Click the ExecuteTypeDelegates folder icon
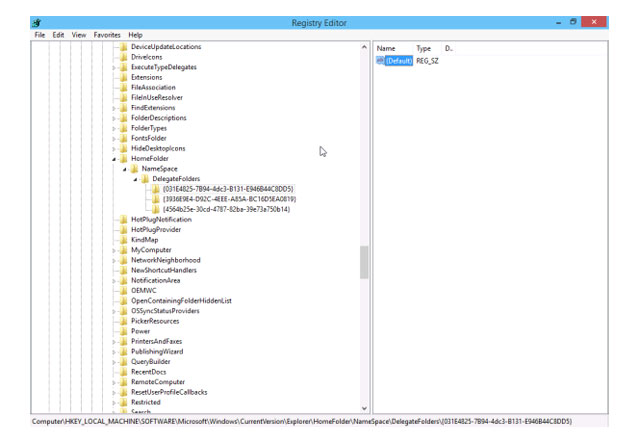The width and height of the screenshot is (640, 443). pos(124,67)
